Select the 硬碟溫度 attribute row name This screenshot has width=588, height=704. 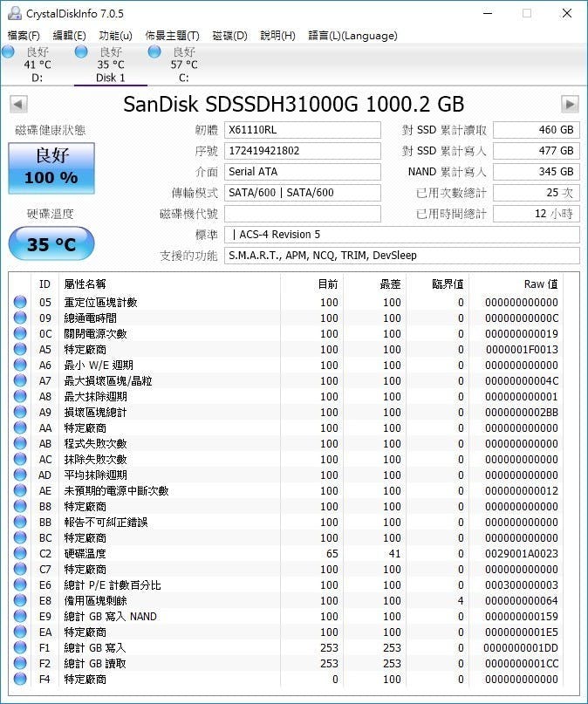click(x=85, y=554)
